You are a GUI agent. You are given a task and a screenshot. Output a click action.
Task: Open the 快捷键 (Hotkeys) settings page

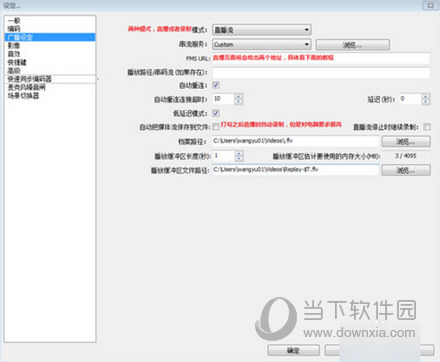click(x=17, y=62)
